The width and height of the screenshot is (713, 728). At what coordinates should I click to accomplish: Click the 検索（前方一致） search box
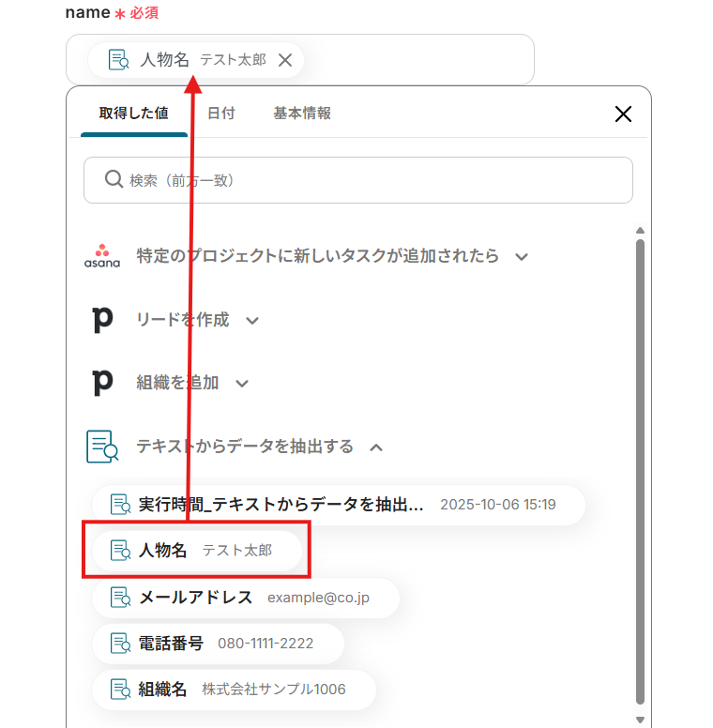pyautogui.click(x=357, y=180)
